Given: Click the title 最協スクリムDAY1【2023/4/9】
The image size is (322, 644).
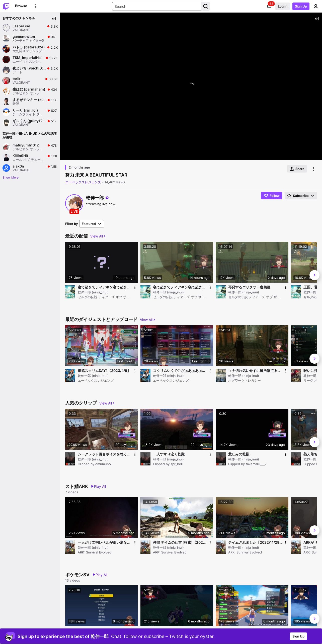Looking at the screenshot, I should (104, 371).
